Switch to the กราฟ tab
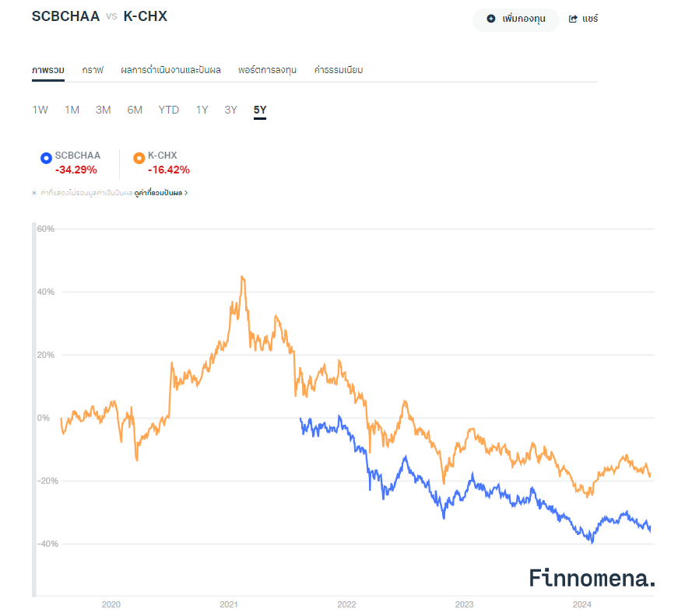Viewport: 692px width, 616px height. point(93,70)
